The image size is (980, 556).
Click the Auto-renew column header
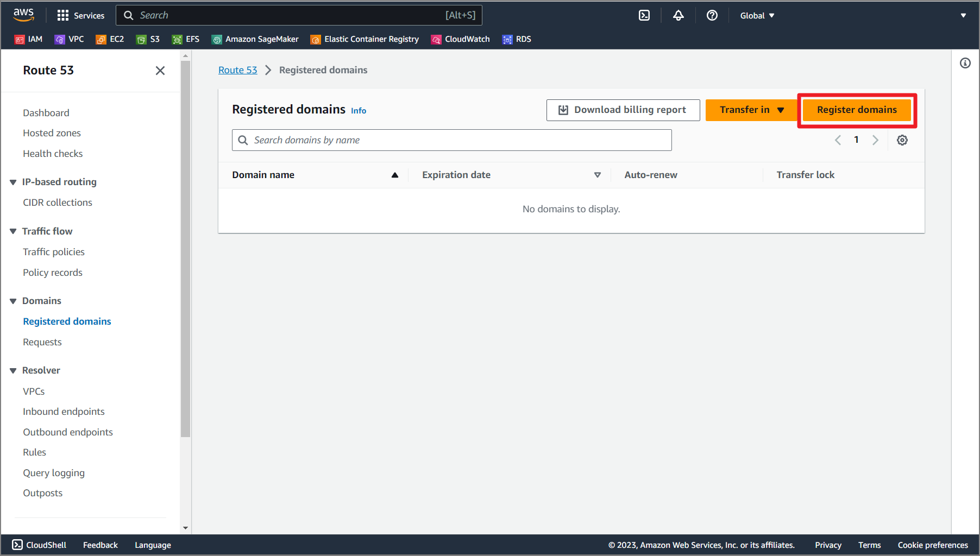pos(651,175)
